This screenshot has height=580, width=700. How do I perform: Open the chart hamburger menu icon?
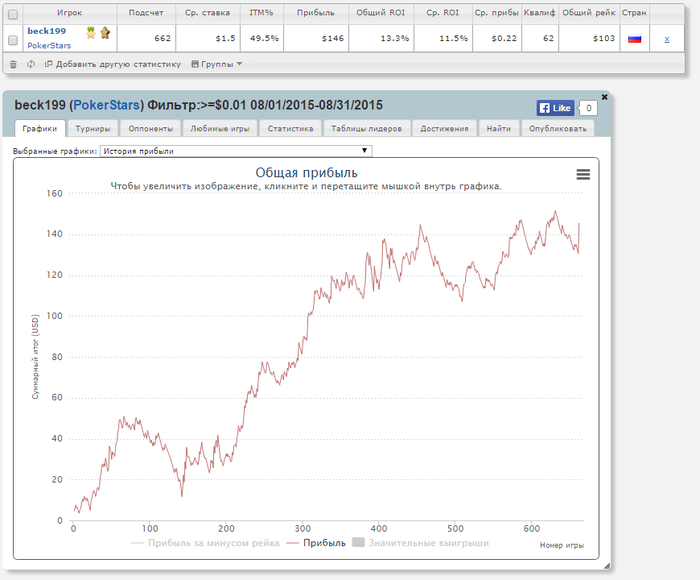point(583,174)
